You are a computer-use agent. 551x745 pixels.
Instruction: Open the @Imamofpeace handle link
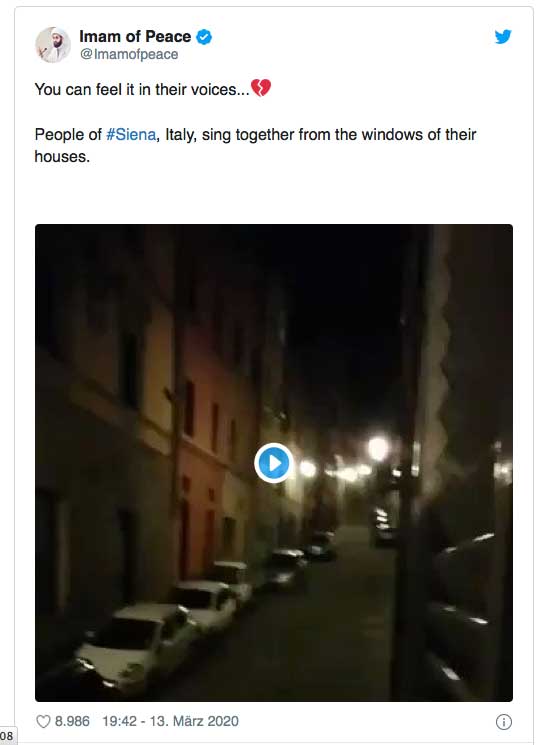point(129,54)
